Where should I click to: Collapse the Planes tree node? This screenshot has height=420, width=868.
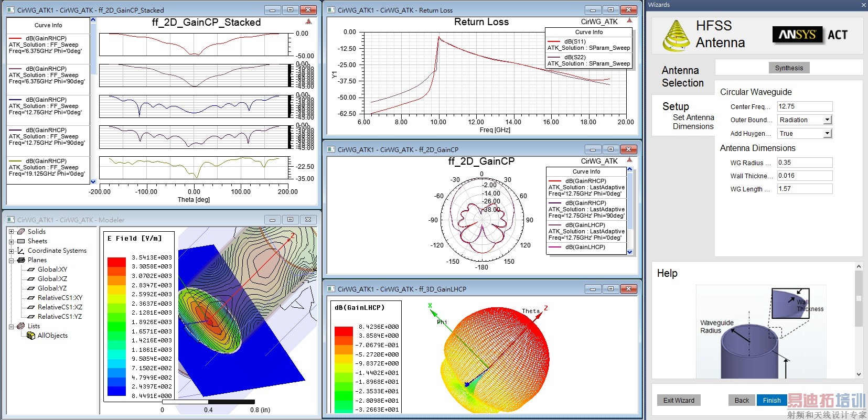(x=11, y=260)
